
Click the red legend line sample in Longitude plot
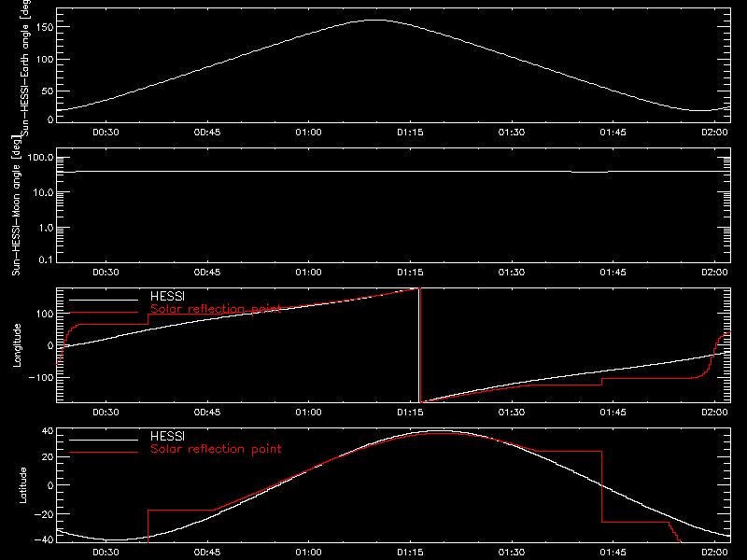104,313
